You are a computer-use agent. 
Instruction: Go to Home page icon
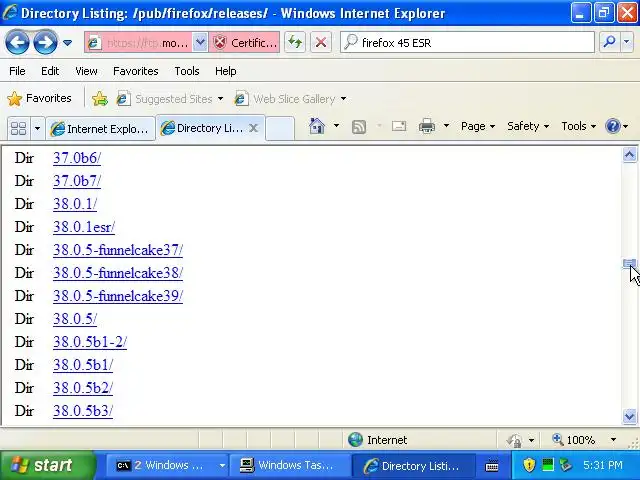(x=317, y=126)
